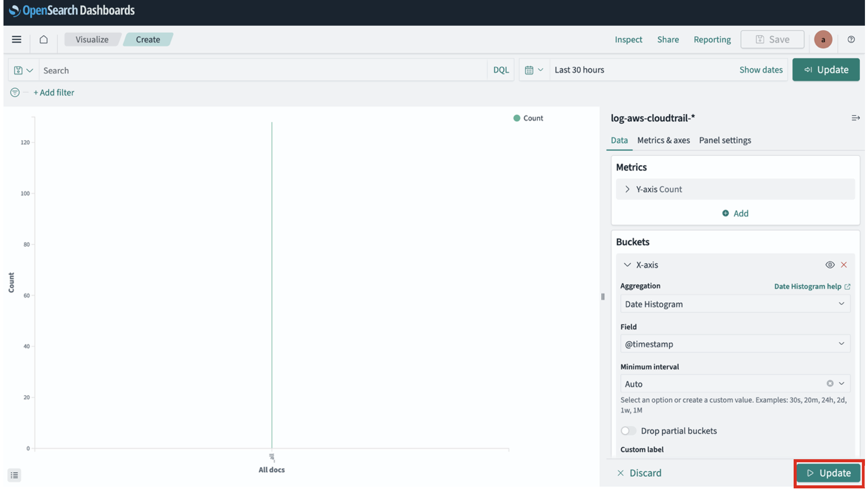868x491 pixels.
Task: Open the hamburger navigation menu
Action: point(17,40)
